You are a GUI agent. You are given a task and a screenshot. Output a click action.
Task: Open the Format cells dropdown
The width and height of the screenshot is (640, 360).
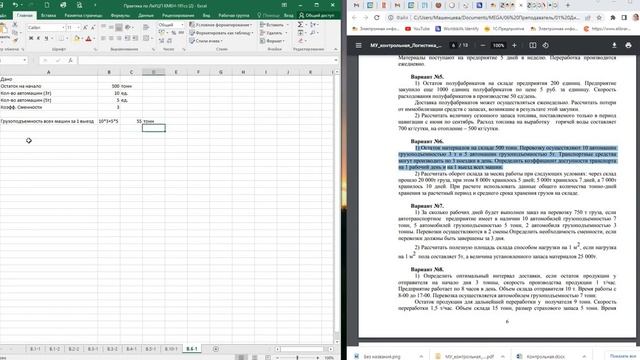click(271, 41)
